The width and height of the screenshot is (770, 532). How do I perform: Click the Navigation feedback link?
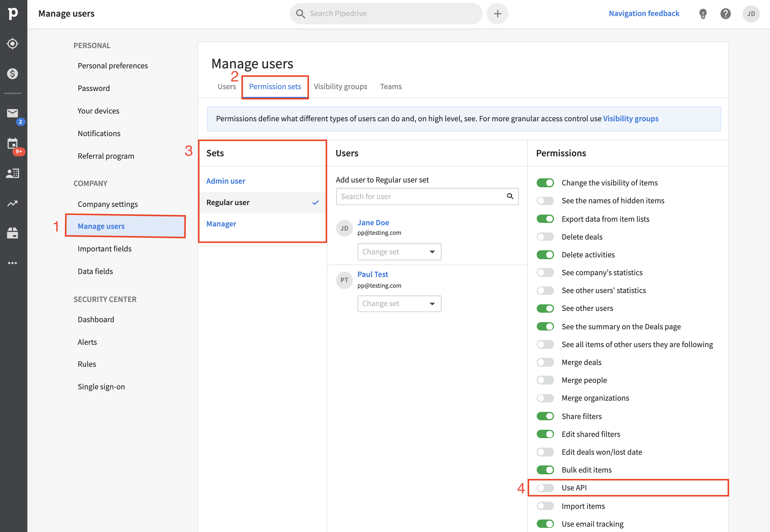click(644, 13)
